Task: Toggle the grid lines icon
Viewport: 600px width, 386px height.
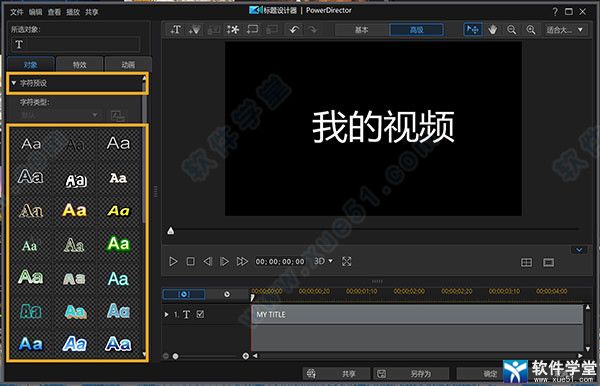Action: [x=527, y=262]
